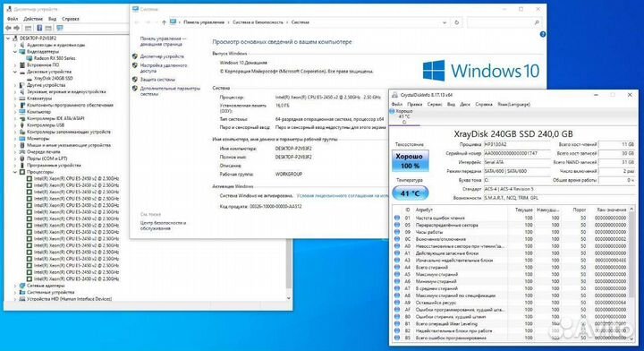The width and height of the screenshot is (644, 351).
Task: Collapse the Дисковые устройства node
Action: 15,72
